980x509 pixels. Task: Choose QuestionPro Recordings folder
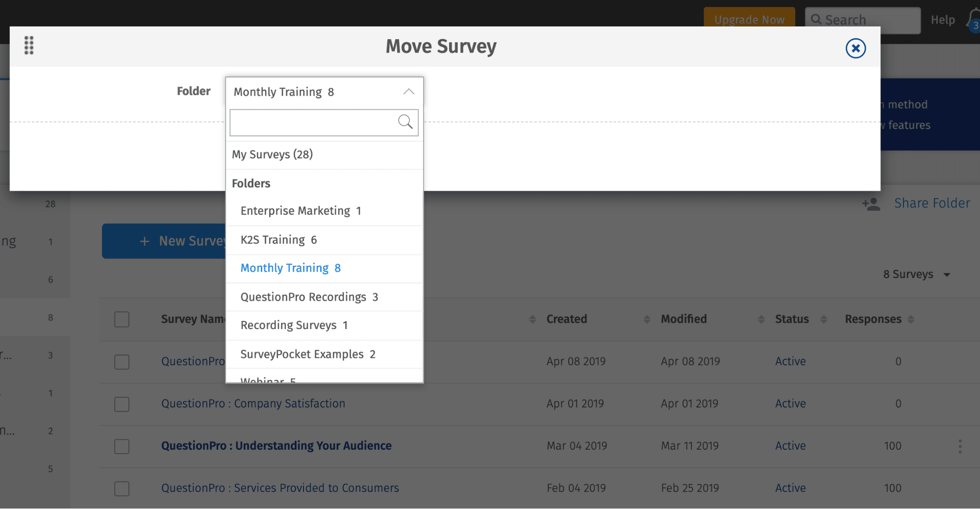click(324, 297)
